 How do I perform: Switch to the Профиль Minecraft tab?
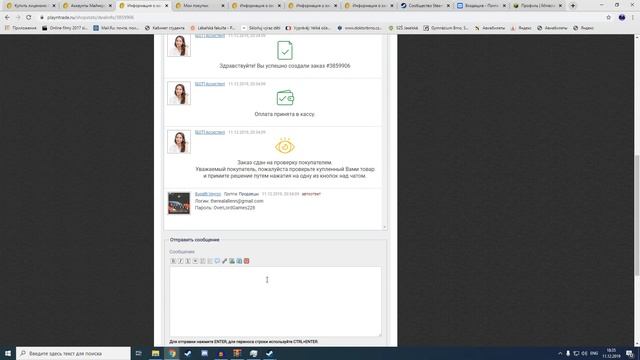point(538,6)
